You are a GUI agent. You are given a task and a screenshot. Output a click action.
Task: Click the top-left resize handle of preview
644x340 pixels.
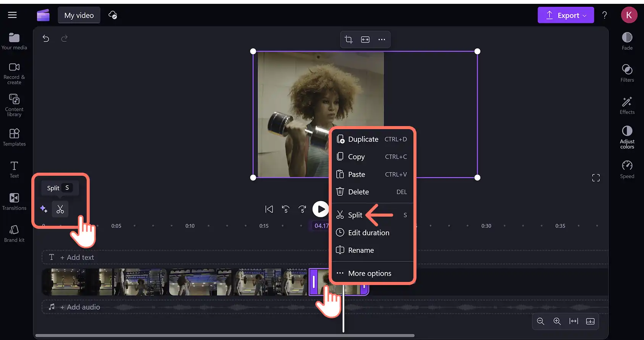pyautogui.click(x=253, y=51)
